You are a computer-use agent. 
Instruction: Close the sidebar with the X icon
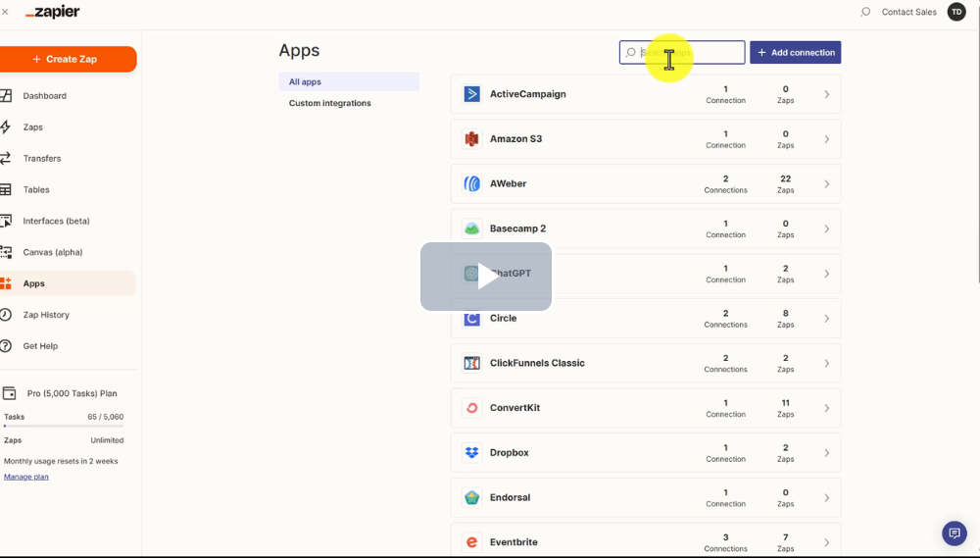pyautogui.click(x=5, y=12)
